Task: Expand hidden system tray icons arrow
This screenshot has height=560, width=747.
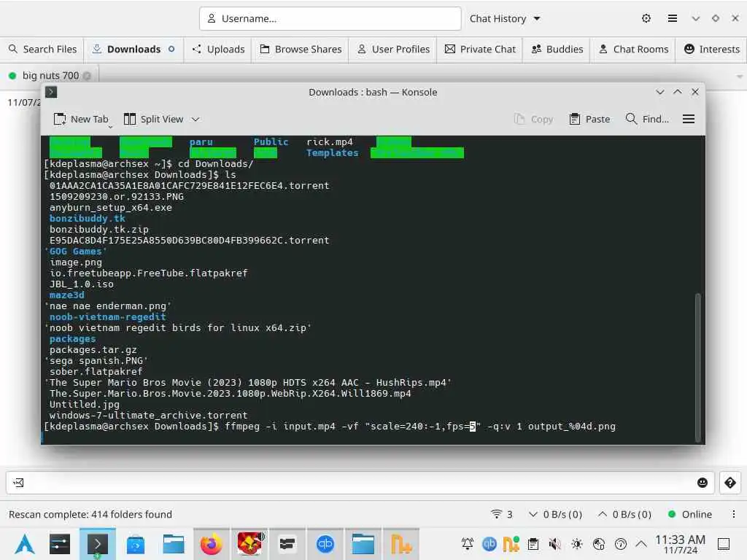Action: [641, 544]
